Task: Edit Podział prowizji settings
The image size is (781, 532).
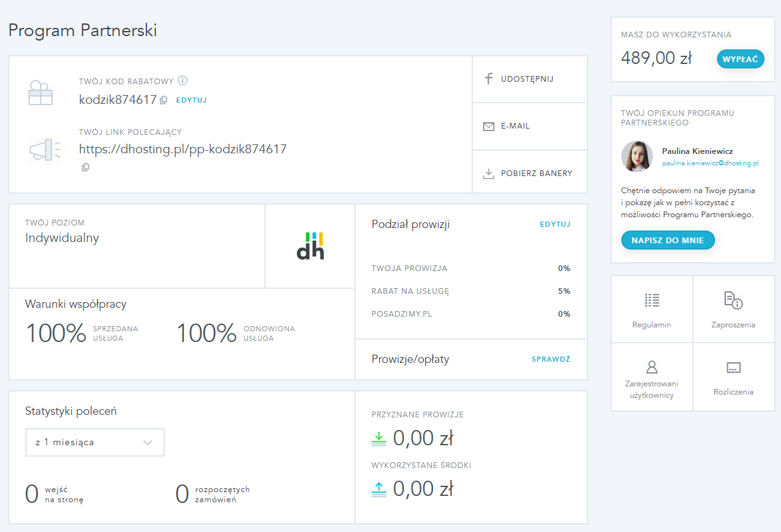Action: 555,224
